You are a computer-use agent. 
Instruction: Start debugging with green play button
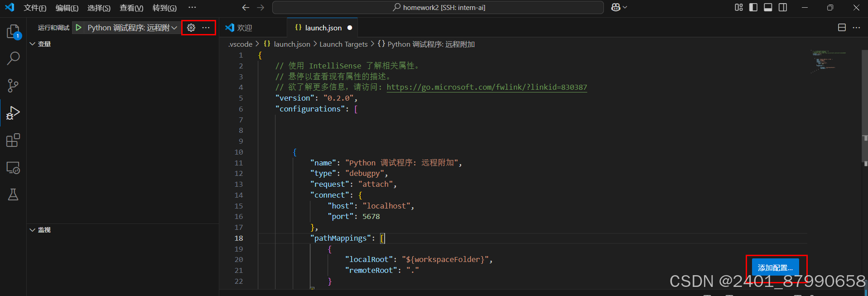point(78,28)
